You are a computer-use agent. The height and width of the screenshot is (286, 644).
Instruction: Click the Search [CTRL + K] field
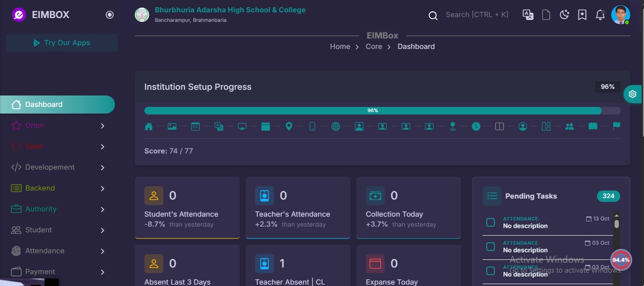pyautogui.click(x=477, y=15)
